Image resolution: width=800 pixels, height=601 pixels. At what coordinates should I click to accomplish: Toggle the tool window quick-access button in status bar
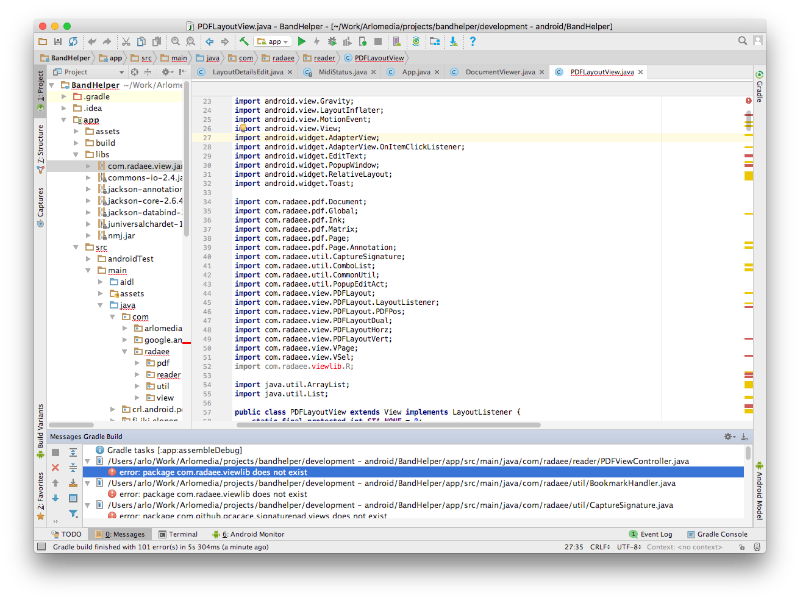point(40,548)
